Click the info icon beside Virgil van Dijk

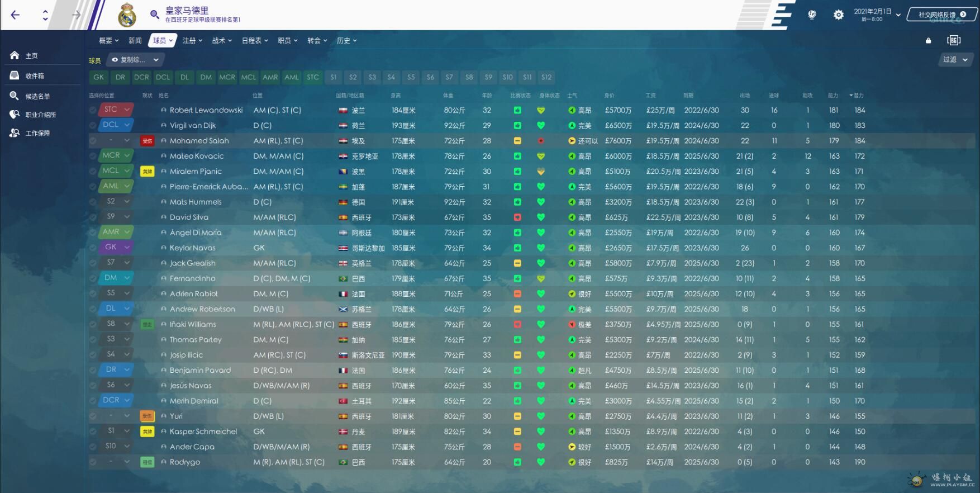click(x=164, y=126)
